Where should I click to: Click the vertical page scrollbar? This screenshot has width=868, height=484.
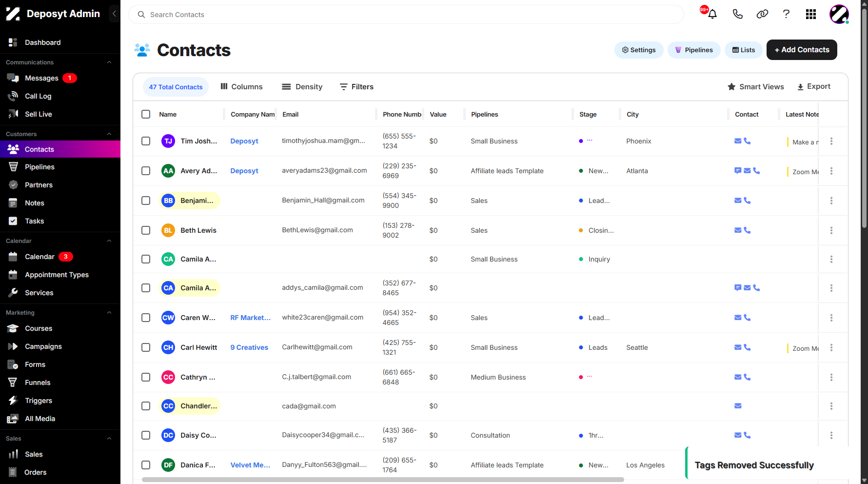864,117
